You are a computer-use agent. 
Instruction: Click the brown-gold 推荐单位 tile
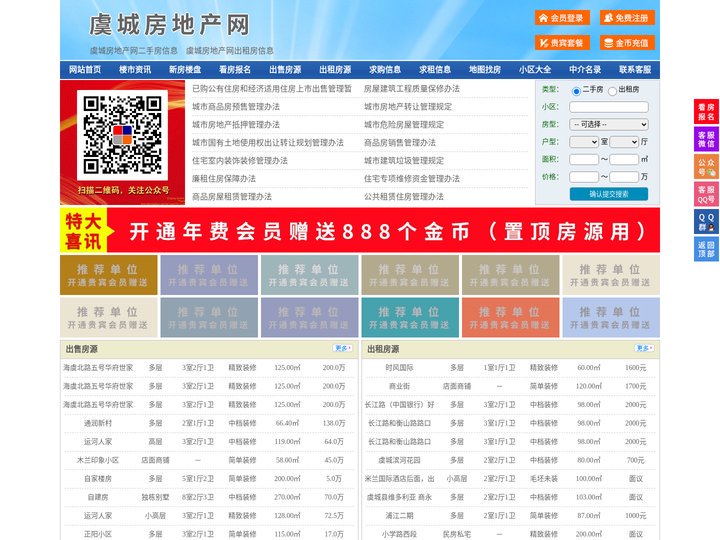coord(109,275)
